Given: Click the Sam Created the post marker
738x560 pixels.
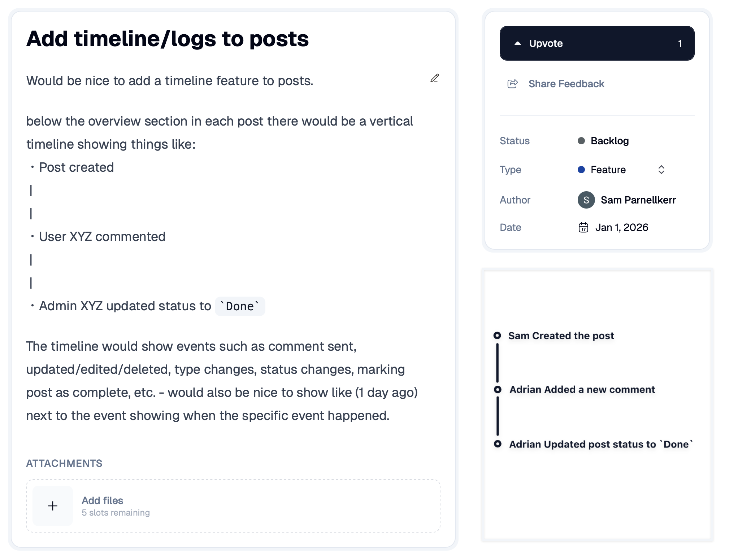Looking at the screenshot, I should (497, 336).
